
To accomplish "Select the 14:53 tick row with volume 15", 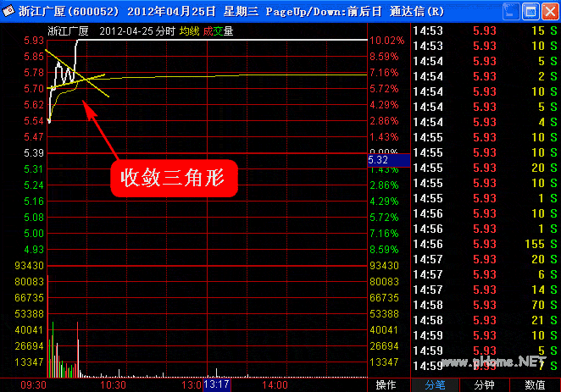I will [x=486, y=30].
